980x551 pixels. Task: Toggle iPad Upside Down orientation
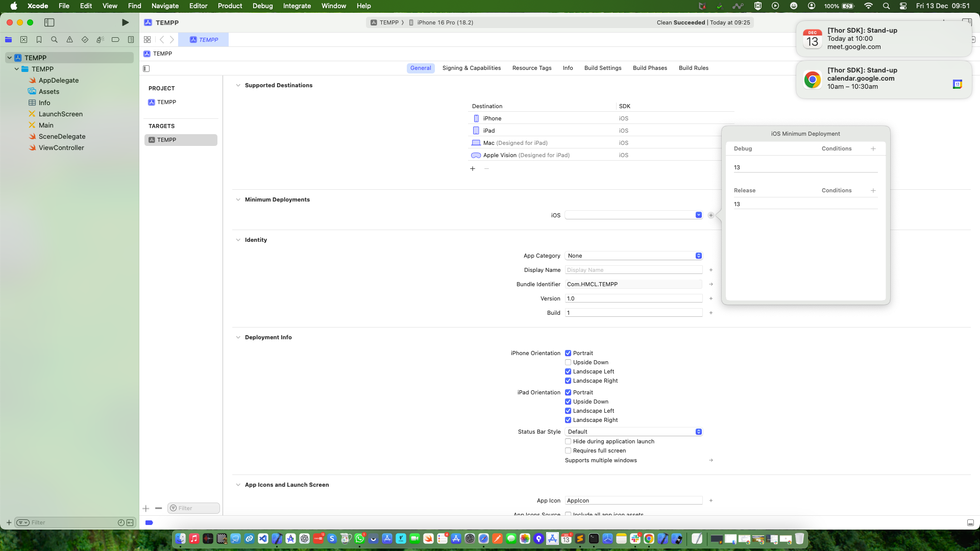568,402
